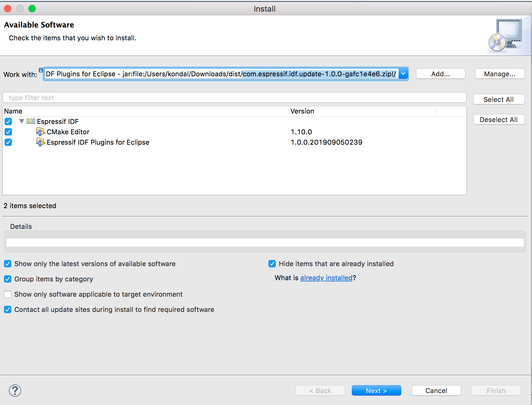This screenshot has height=405, width=532.
Task: Uncheck the CMake Editor checkbox
Action: point(8,132)
